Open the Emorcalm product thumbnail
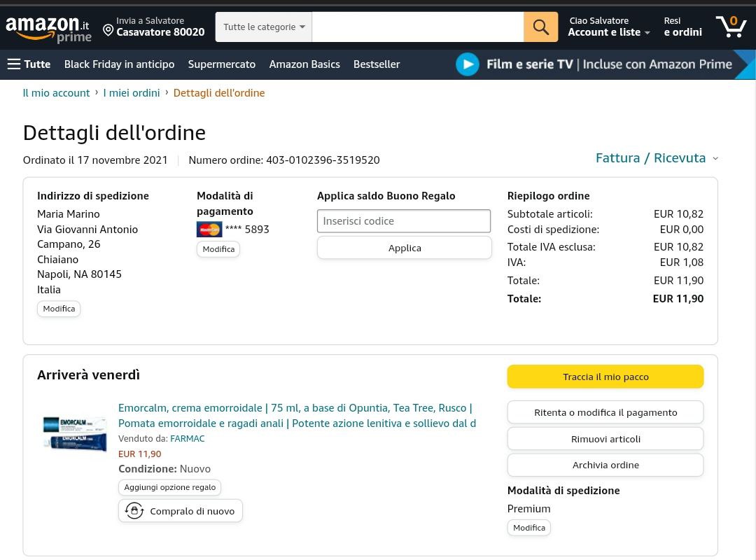 tap(74, 432)
